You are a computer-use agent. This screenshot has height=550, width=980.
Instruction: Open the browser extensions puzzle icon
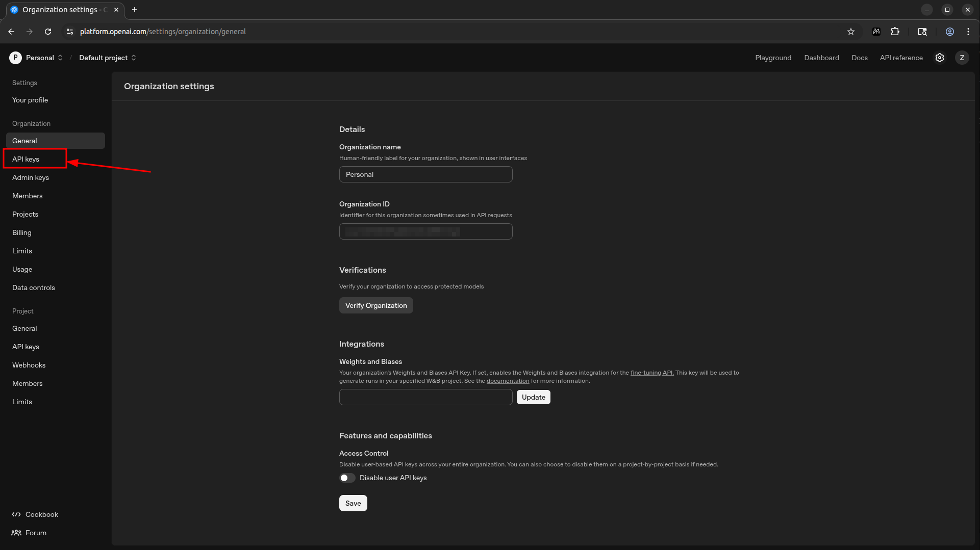895,32
